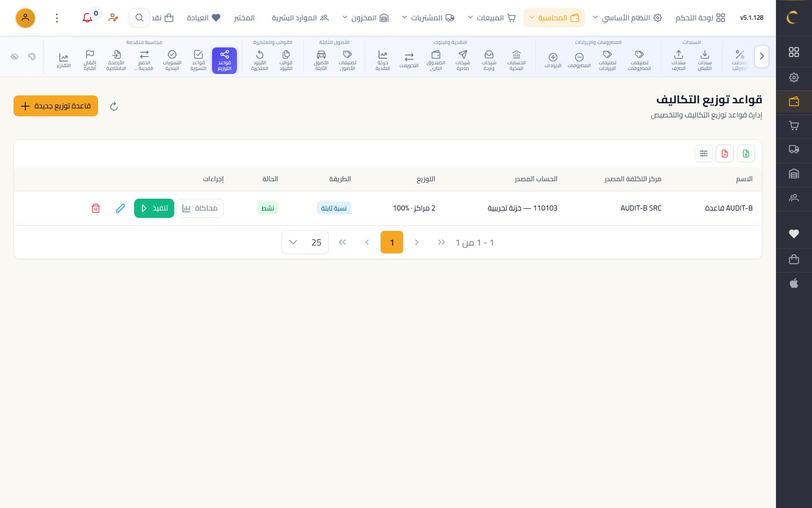
Task: Jump to last page double arrow
Action: [342, 242]
